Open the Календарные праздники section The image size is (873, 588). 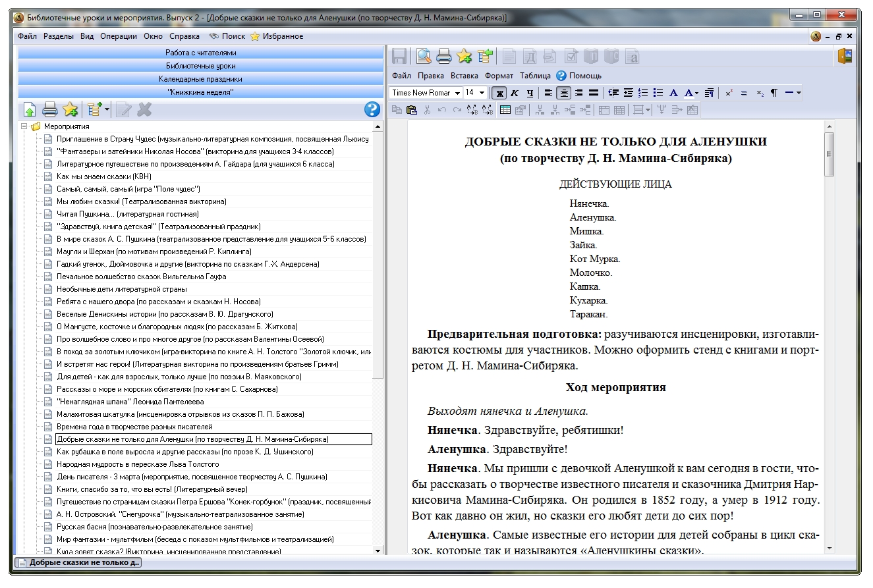200,78
